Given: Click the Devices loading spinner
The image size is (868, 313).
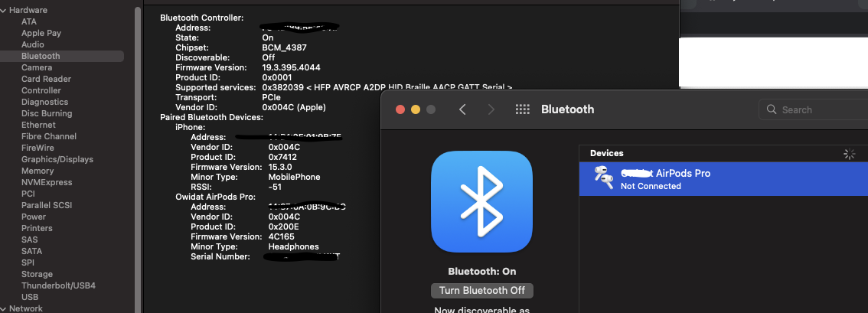Looking at the screenshot, I should click(x=849, y=155).
